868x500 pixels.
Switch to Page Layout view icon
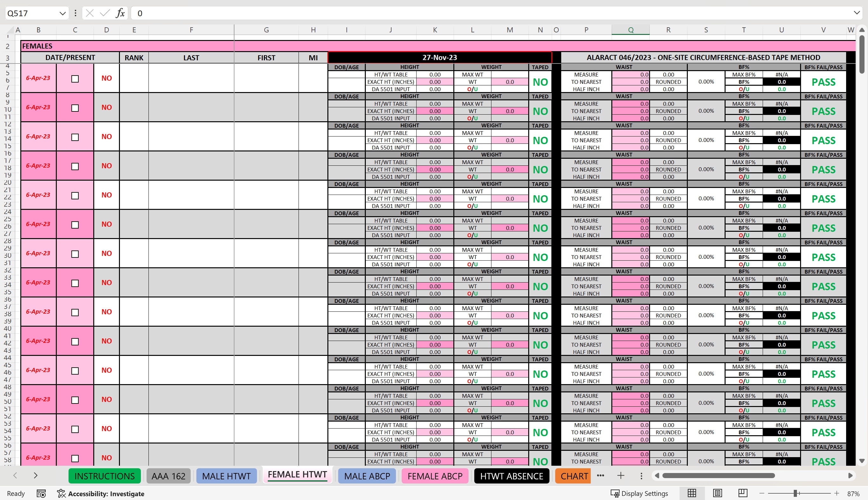[x=718, y=493]
